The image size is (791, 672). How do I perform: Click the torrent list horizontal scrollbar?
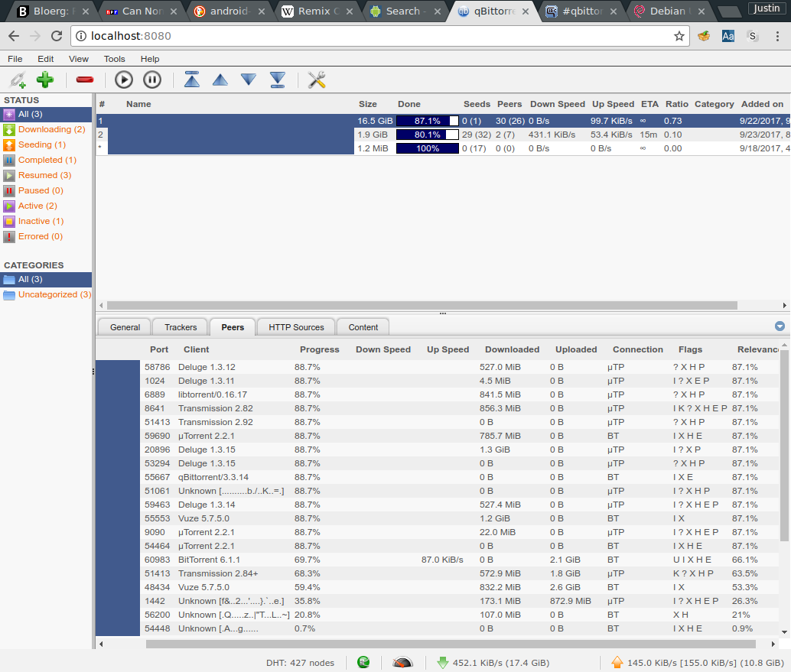422,306
